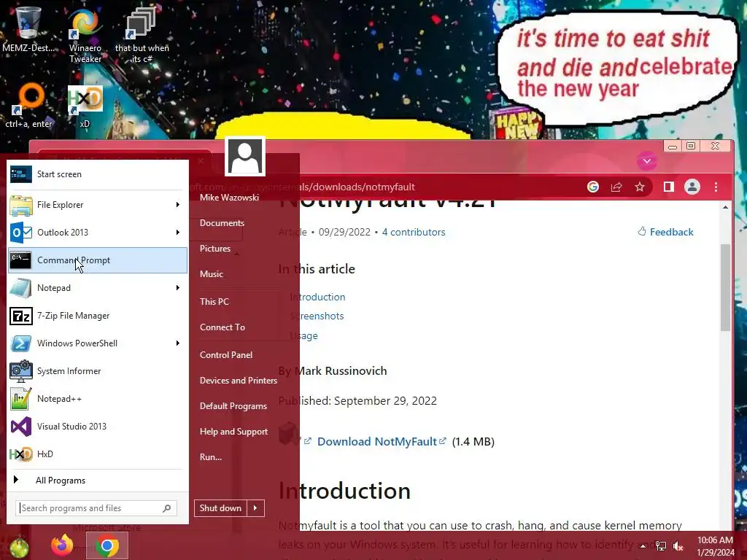
Task: Open Winaero Tweaker desktop shortcut
Action: (x=85, y=34)
